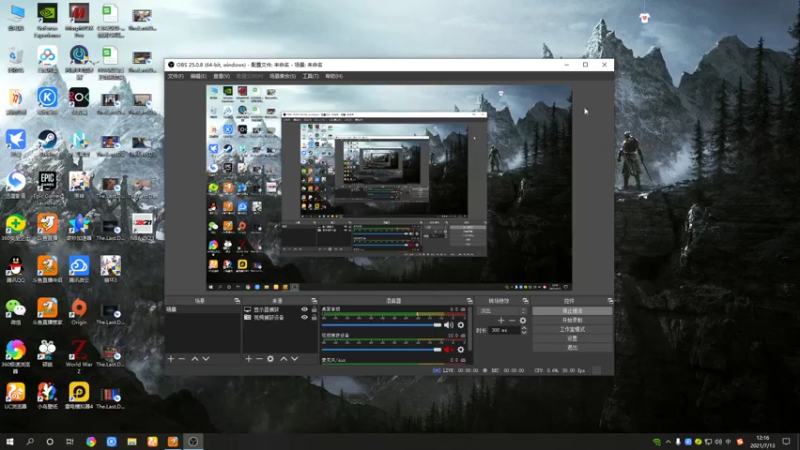This screenshot has height=450, width=800.
Task: Open the blue K music app desktop icon
Action: pos(47,101)
